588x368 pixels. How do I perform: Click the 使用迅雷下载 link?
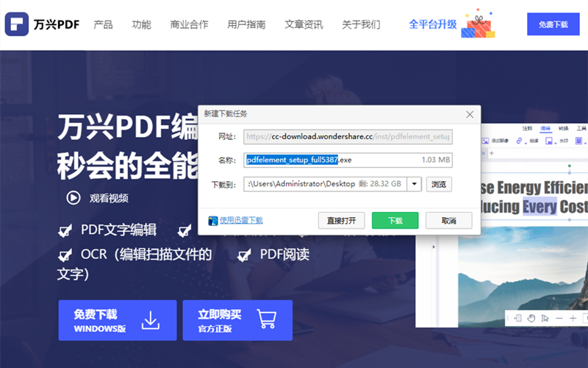(241, 220)
